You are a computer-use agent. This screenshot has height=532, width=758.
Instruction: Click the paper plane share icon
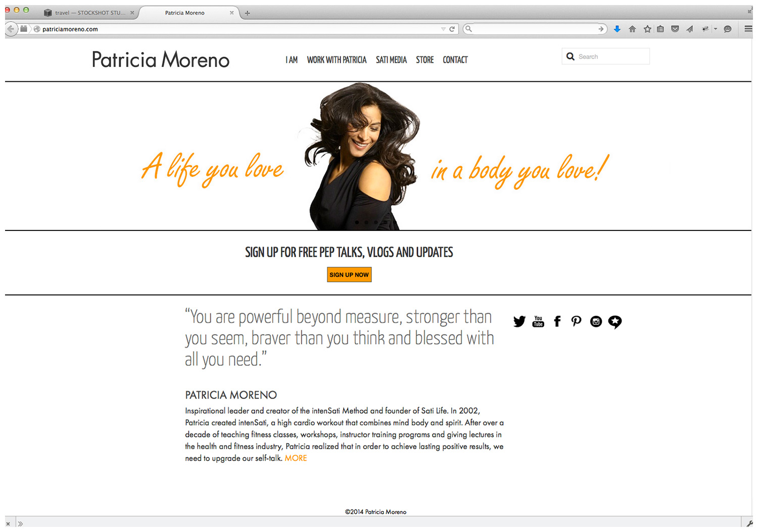point(689,29)
